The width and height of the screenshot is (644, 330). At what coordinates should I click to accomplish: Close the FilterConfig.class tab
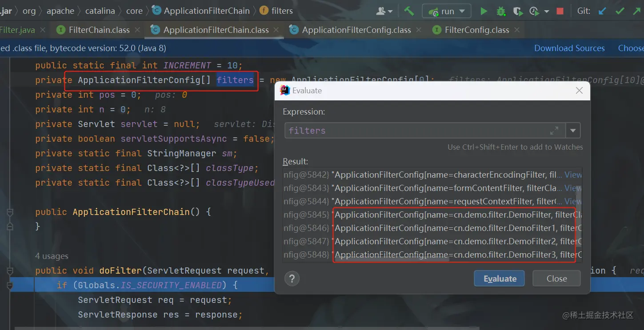(517, 30)
